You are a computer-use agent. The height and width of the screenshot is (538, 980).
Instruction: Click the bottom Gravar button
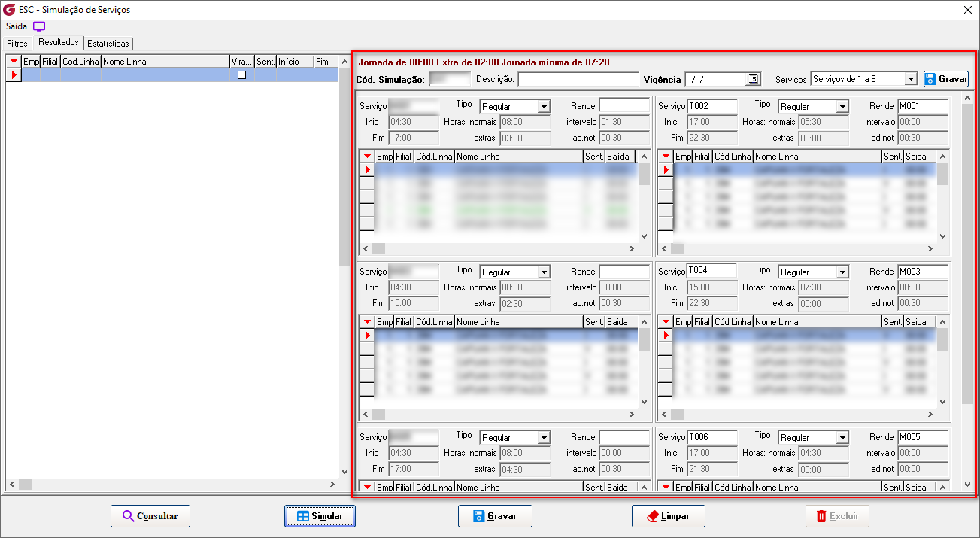[x=495, y=516]
